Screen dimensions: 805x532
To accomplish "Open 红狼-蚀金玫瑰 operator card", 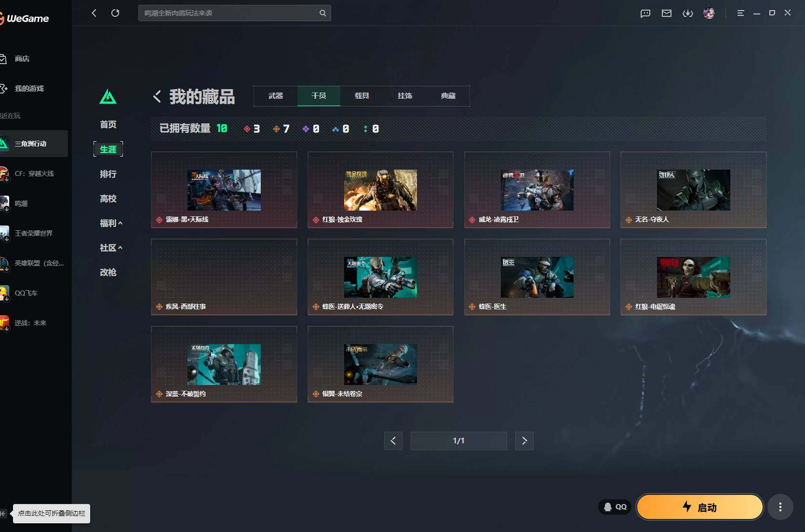I will [x=380, y=190].
